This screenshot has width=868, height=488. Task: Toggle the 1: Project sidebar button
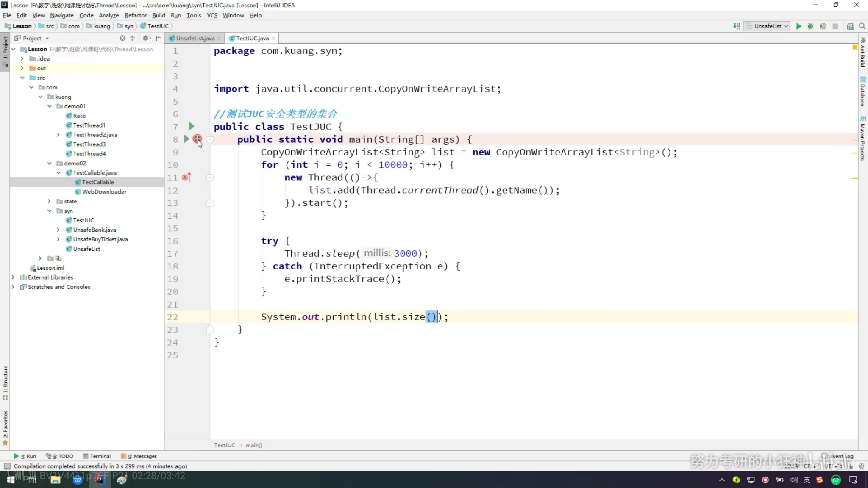[x=5, y=52]
